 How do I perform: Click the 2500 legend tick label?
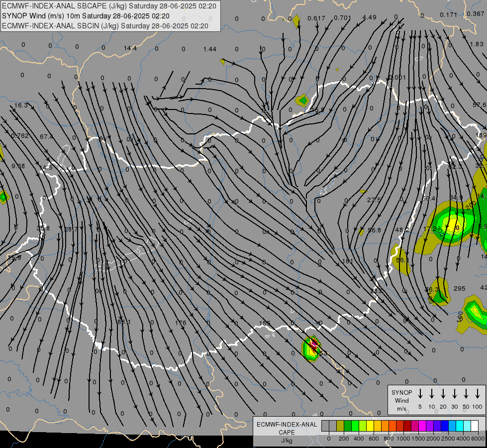coord(448,439)
